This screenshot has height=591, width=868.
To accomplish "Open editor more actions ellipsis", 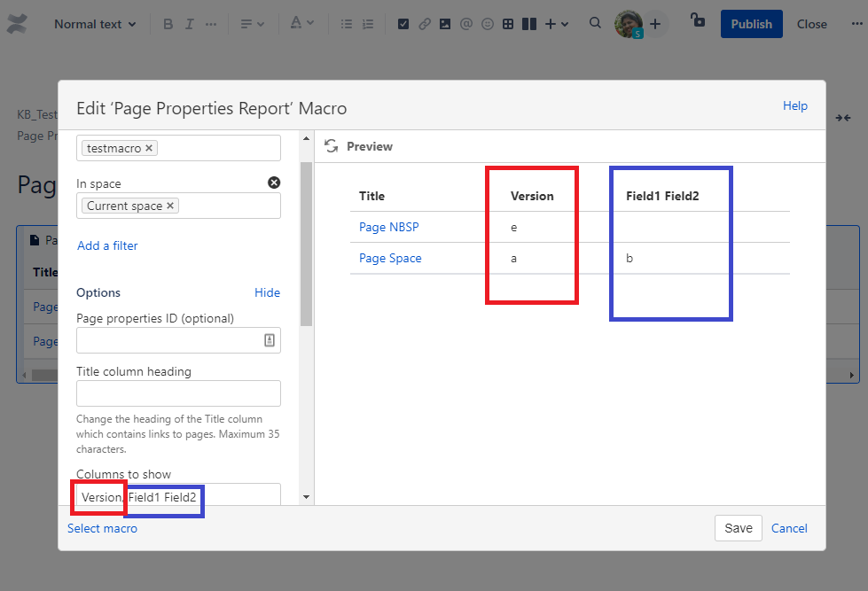I will click(x=857, y=24).
